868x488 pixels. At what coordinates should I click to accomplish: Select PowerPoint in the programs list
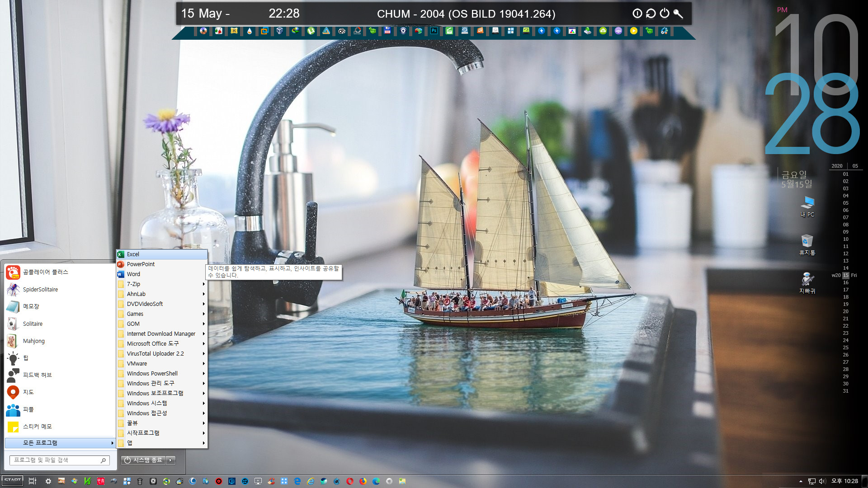(x=162, y=264)
